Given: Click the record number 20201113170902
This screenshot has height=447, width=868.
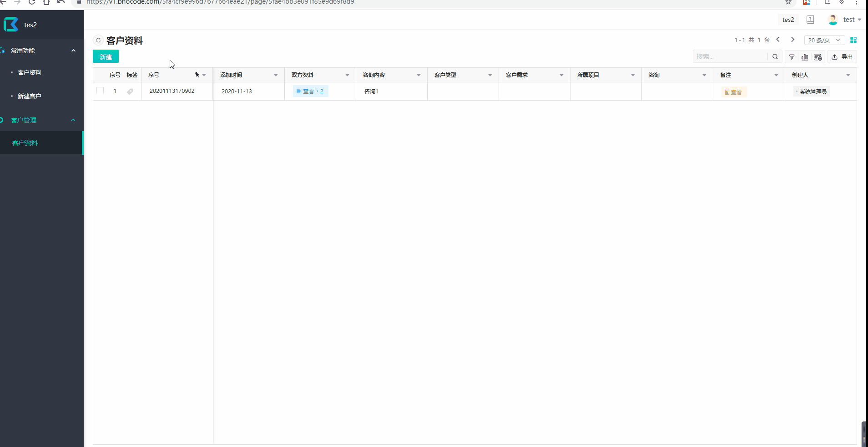Looking at the screenshot, I should coord(172,91).
